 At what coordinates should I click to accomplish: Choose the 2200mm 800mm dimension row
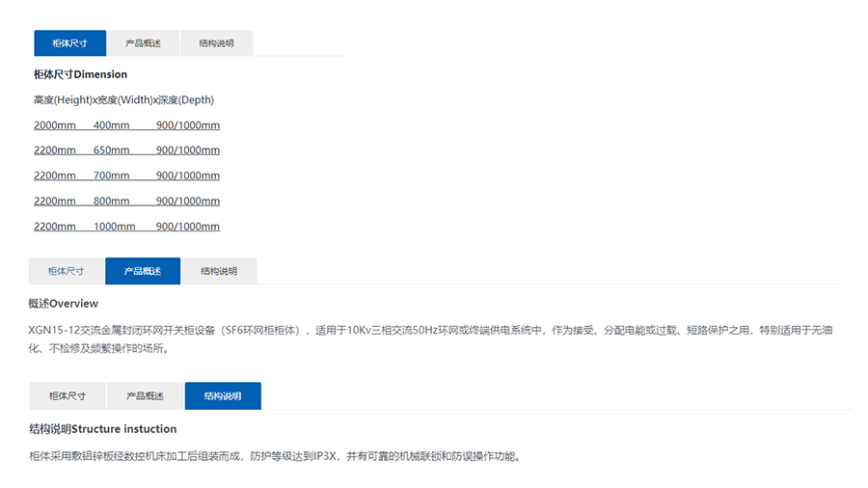126,201
